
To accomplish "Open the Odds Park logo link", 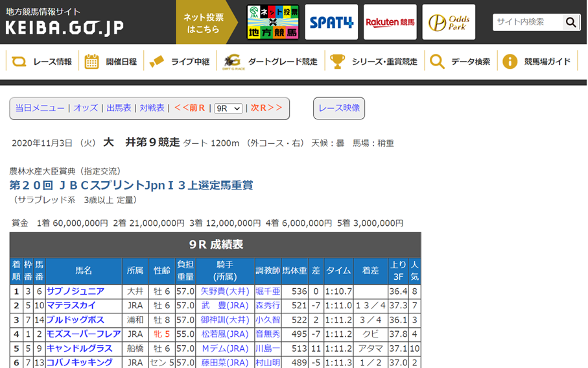I will (x=449, y=22).
